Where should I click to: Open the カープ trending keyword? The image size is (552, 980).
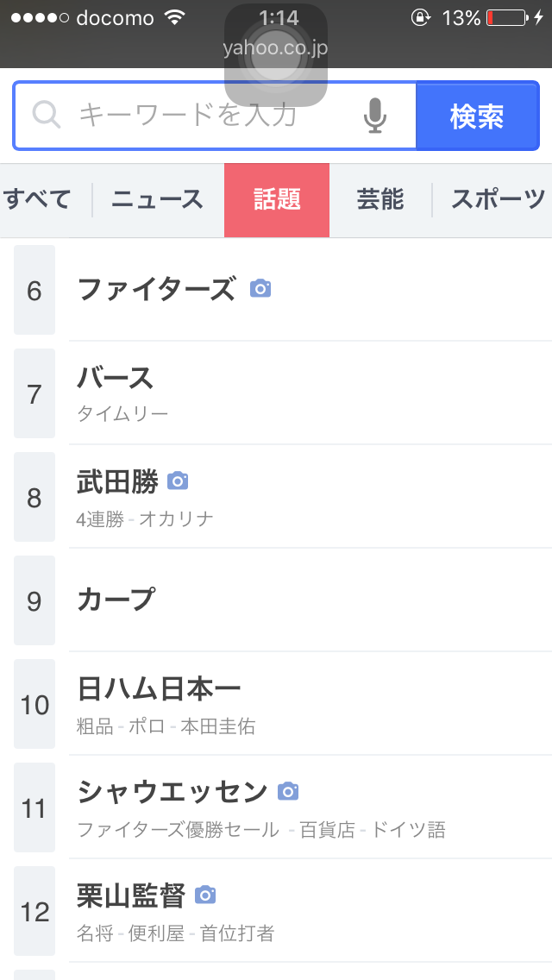(x=116, y=600)
